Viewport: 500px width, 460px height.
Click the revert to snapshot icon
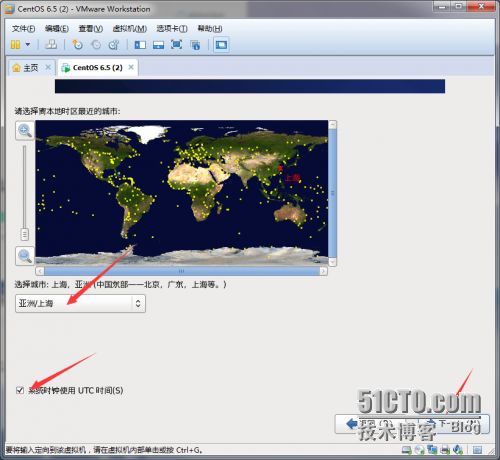point(96,45)
